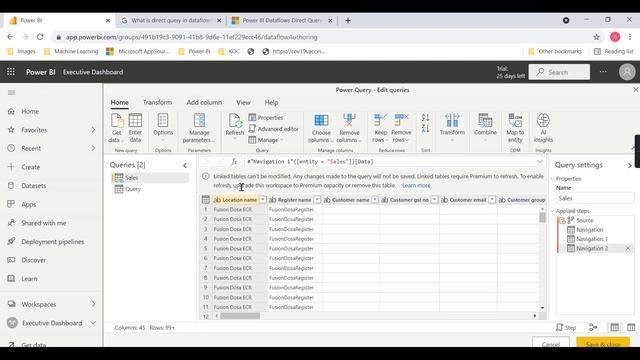
Task: Open the Enter data tool
Action: click(x=135, y=128)
